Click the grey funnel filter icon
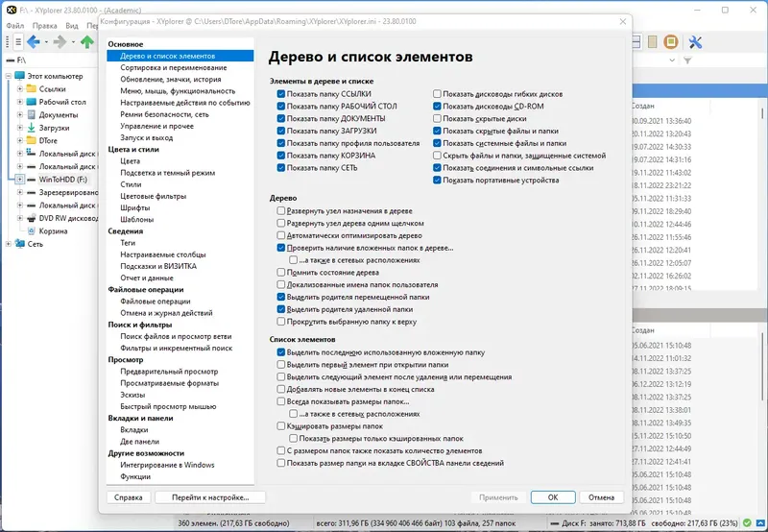This screenshot has width=768, height=532. [687, 60]
